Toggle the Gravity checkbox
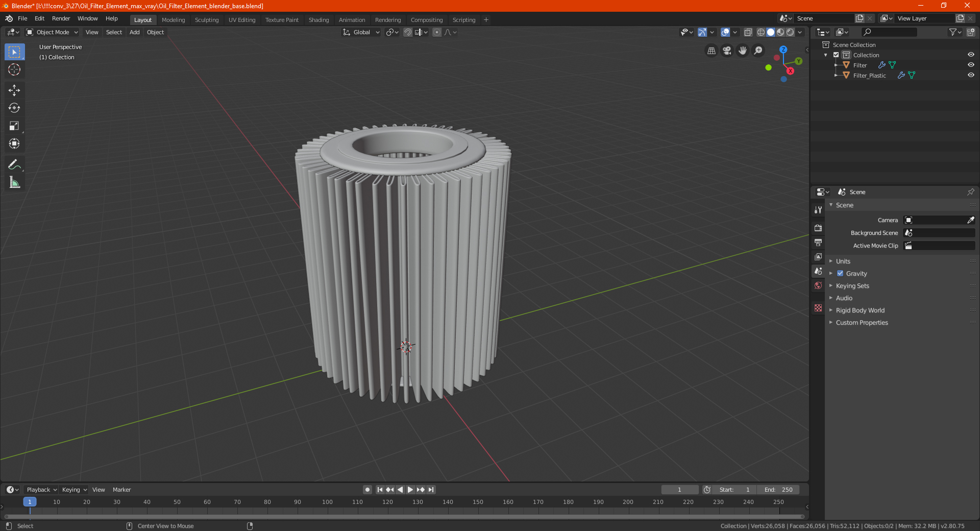980x531 pixels. [x=840, y=274]
